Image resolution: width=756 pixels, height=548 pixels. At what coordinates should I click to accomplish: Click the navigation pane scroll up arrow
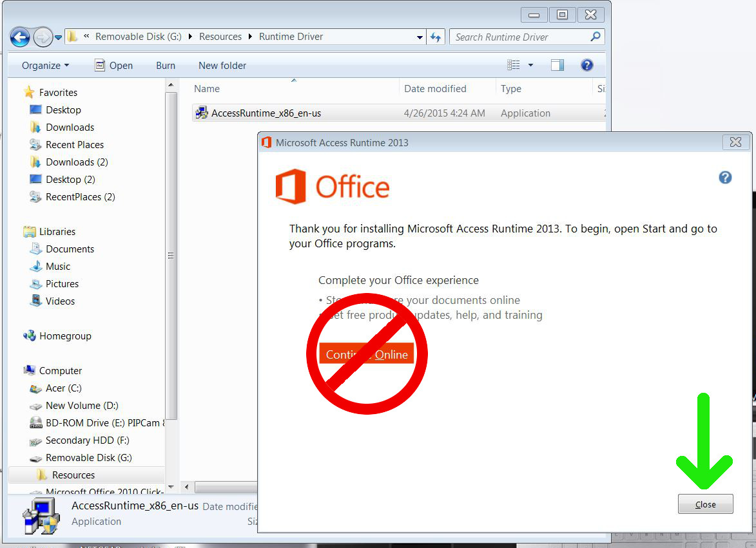(x=171, y=85)
